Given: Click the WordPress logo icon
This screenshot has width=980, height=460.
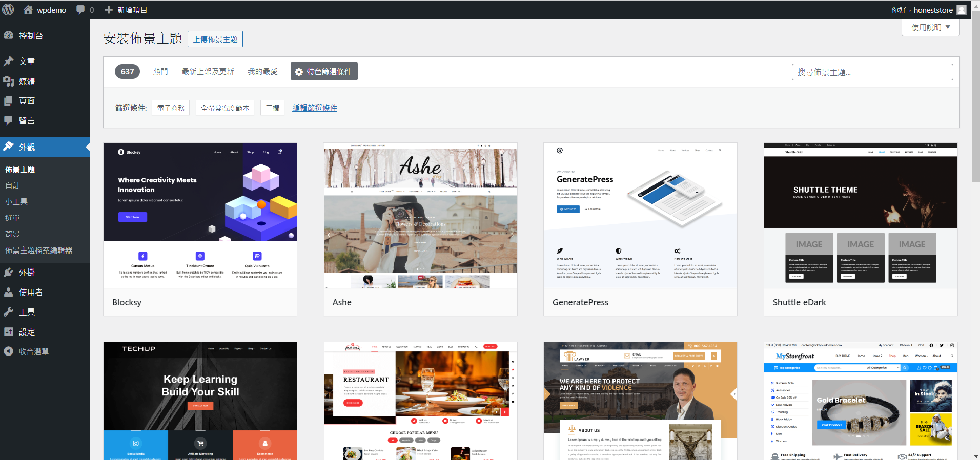Looking at the screenshot, I should click(9, 10).
